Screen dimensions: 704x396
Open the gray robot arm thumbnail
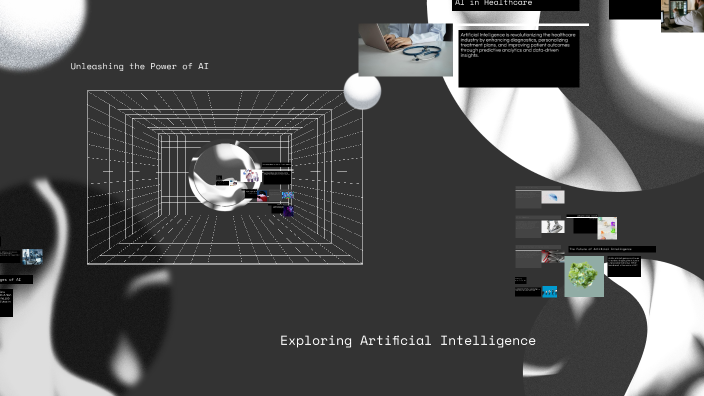tap(553, 226)
